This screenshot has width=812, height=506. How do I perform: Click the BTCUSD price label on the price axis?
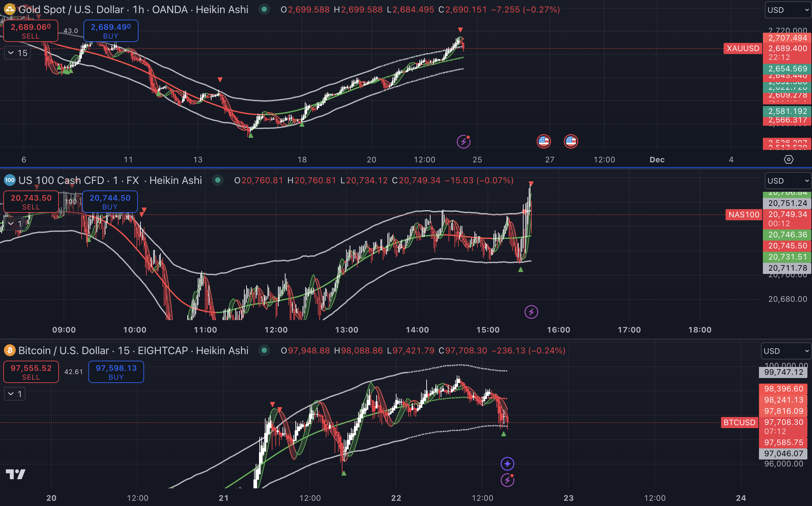(740, 422)
